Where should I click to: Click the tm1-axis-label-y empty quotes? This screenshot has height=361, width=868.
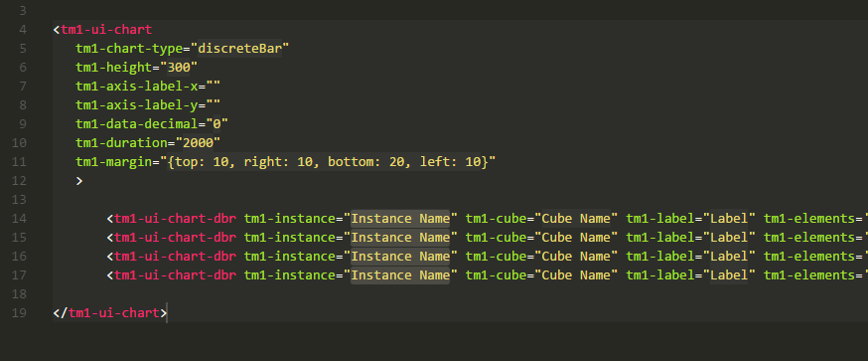tap(214, 105)
